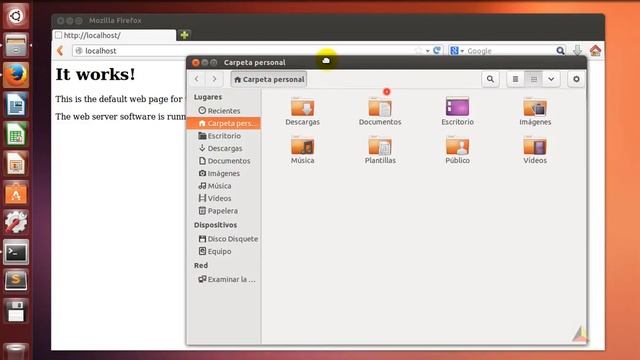
Task: Select Documentos in the sidebar
Action: coord(224,161)
